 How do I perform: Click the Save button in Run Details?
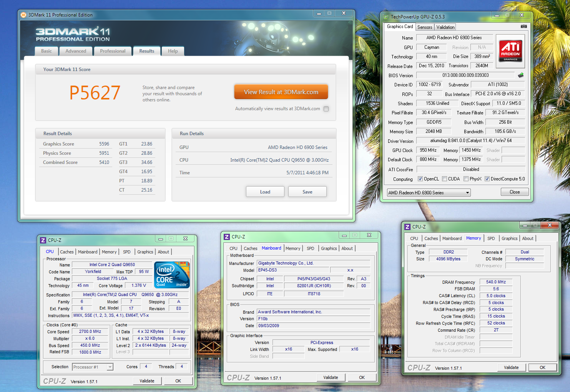click(307, 192)
